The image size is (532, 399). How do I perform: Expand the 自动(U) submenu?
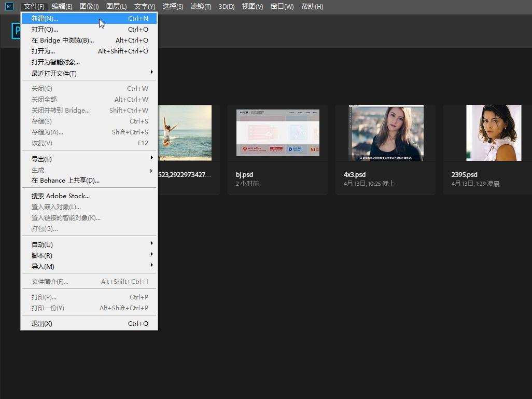coord(42,244)
